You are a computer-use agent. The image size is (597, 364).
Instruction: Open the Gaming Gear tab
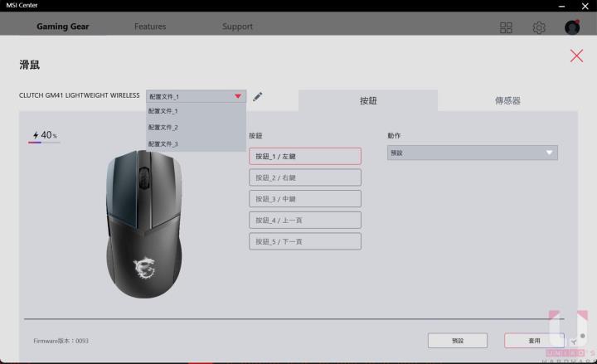63,27
